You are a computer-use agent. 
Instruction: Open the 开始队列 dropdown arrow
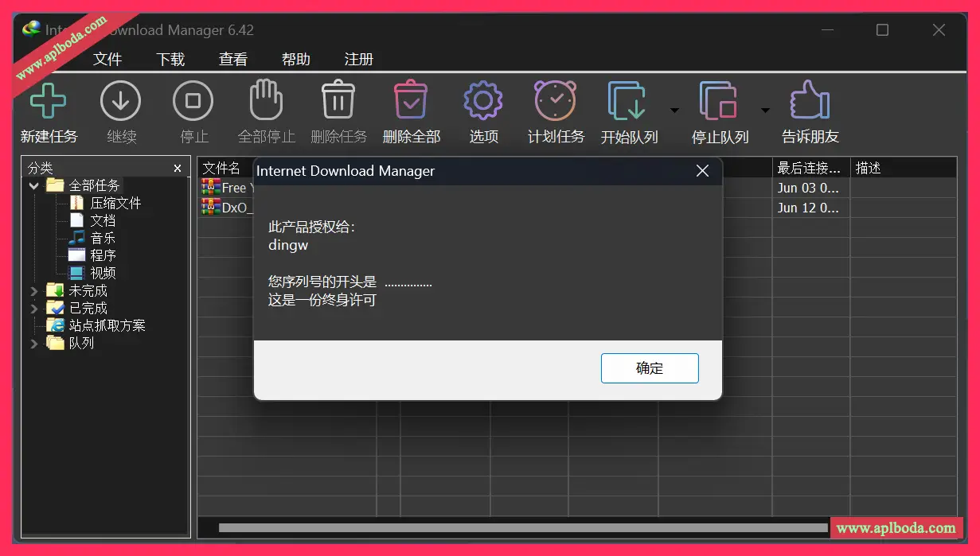(674, 111)
